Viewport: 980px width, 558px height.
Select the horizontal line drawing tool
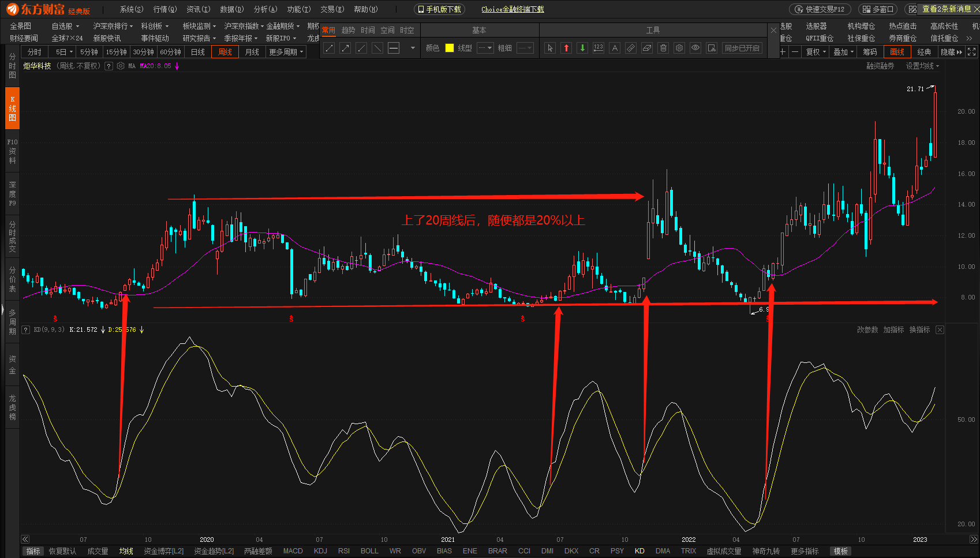coord(394,48)
